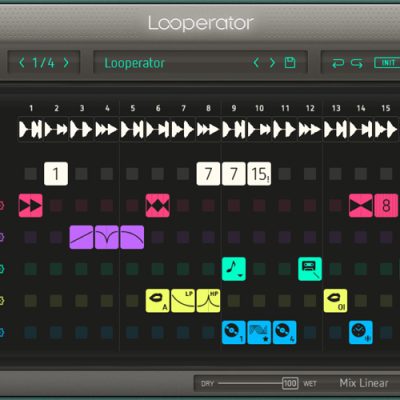400x400 pixels.
Task: Toggle the green row enable hexagon
Action: 2,269
